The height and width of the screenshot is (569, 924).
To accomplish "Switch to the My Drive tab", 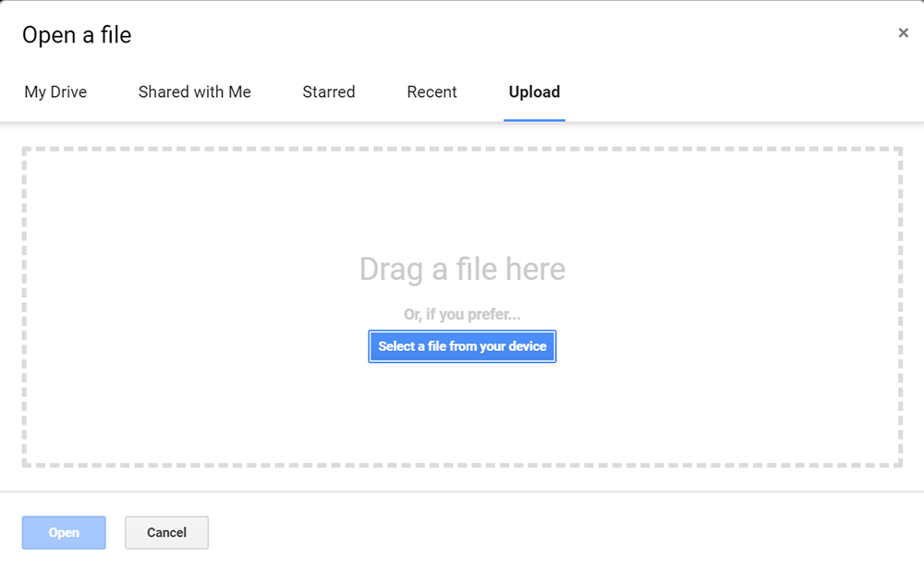I will (55, 92).
